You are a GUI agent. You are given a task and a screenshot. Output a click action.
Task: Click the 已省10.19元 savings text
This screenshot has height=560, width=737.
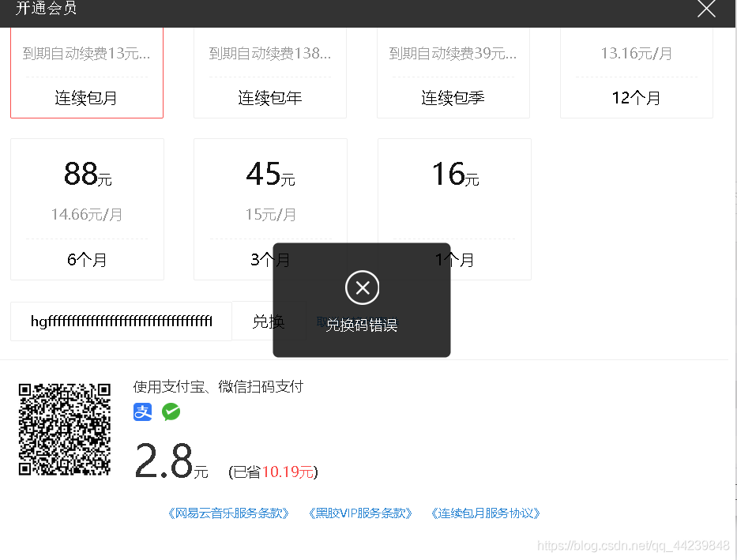pos(273,472)
